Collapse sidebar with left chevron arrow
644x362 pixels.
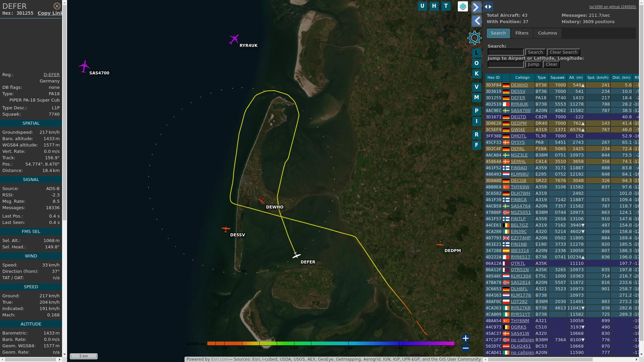click(476, 21)
